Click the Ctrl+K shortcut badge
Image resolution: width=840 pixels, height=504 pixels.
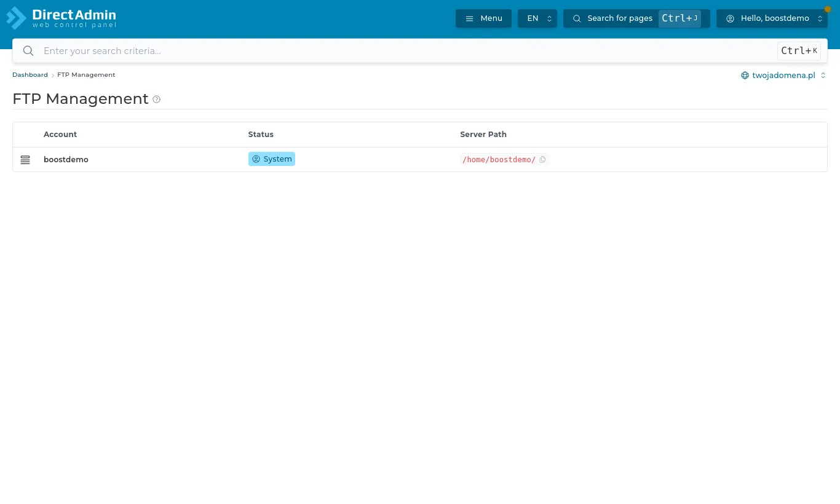pos(799,51)
